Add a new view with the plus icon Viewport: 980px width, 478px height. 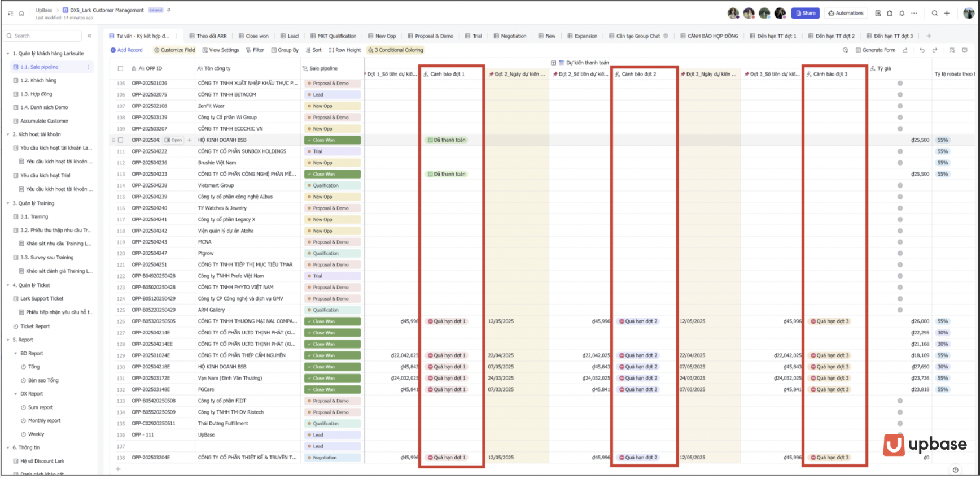point(929,36)
